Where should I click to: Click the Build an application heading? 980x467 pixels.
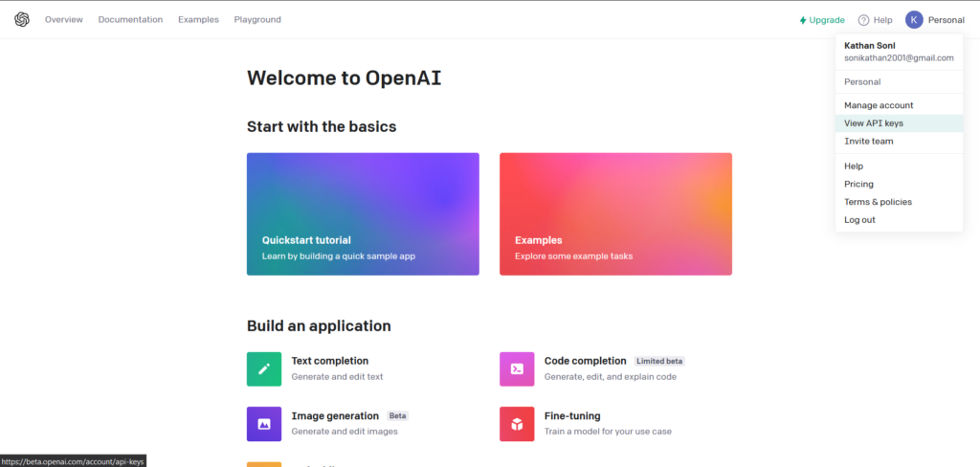tap(319, 325)
